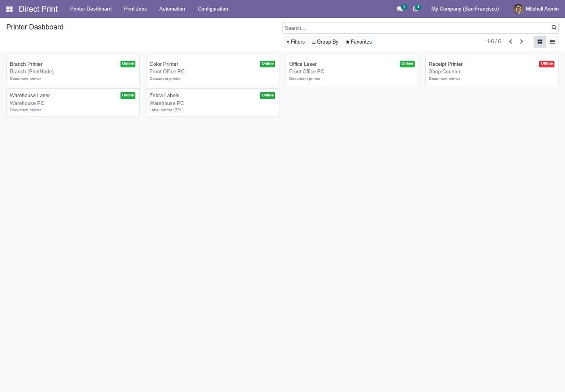Screen dimensions: 565x392
Task: Open the Automation menu
Action: click(172, 9)
